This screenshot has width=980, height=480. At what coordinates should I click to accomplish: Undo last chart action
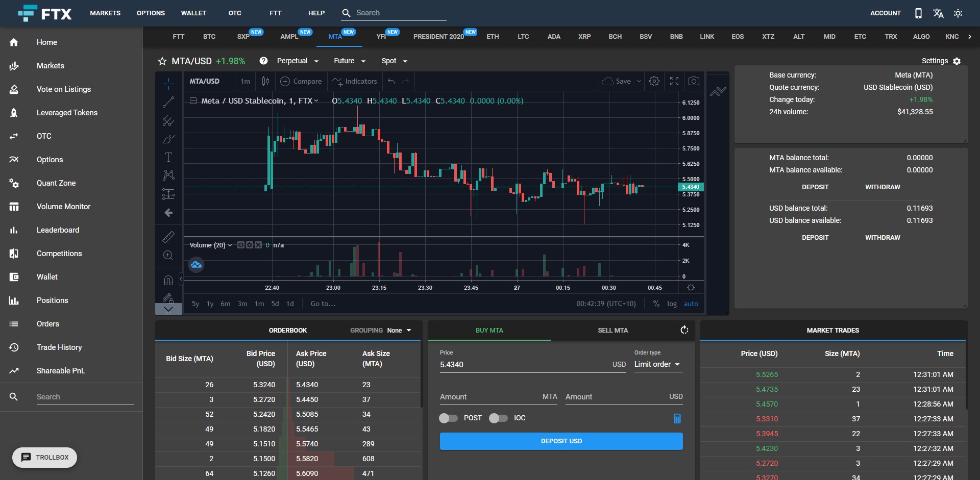tap(391, 81)
